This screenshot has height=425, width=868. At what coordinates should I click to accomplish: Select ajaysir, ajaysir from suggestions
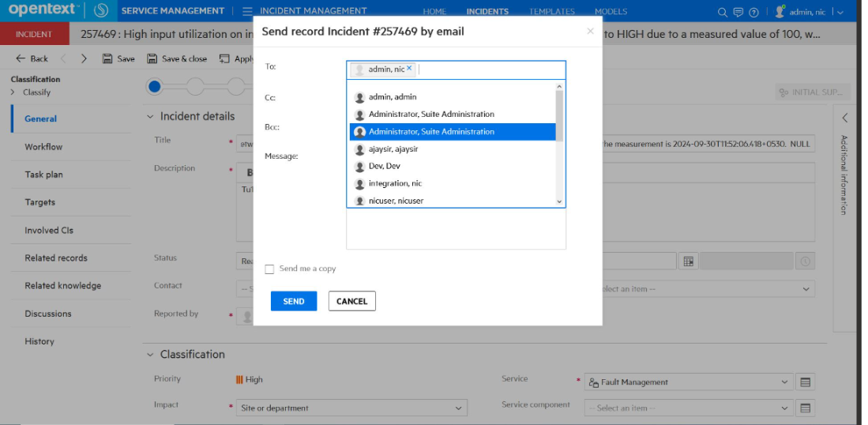click(x=453, y=149)
